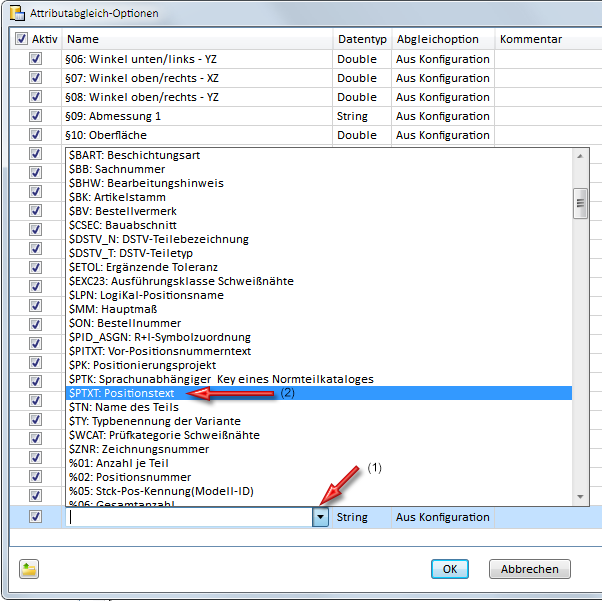Click Double datatype for §07 row
Viewport: 602px width, 601px height.
click(x=362, y=78)
